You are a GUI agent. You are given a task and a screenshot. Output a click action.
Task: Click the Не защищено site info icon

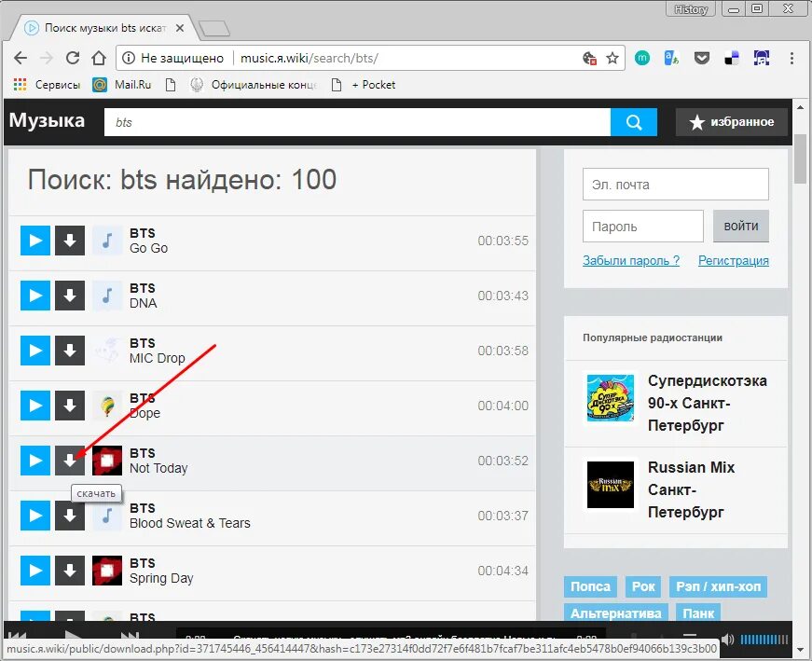[x=128, y=58]
